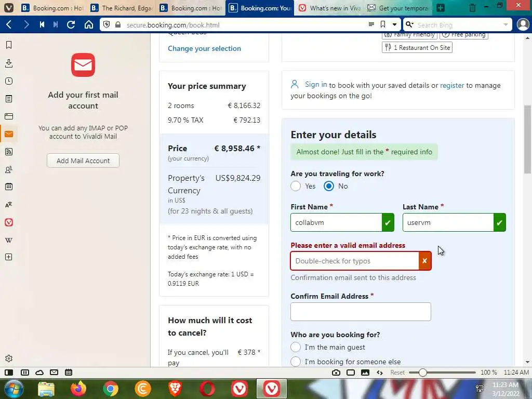The height and width of the screenshot is (399, 532).
Task: Reload the current booking page
Action: (x=71, y=25)
